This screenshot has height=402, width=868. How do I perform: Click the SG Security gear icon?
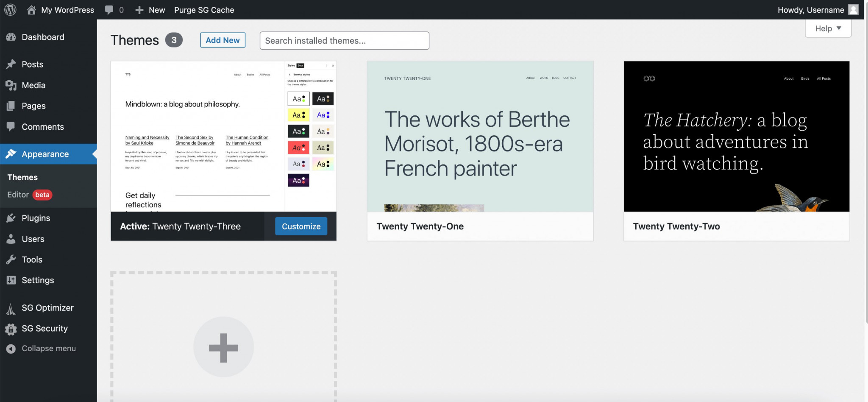pyautogui.click(x=11, y=329)
